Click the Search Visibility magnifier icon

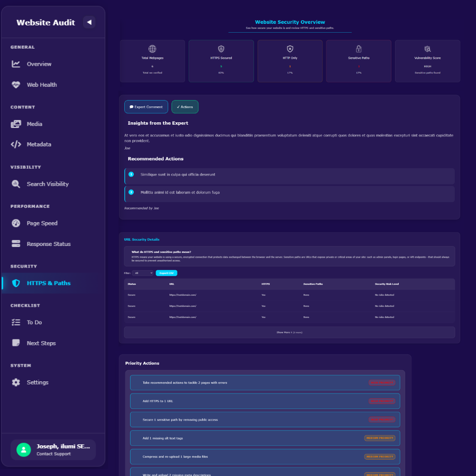pos(16,184)
